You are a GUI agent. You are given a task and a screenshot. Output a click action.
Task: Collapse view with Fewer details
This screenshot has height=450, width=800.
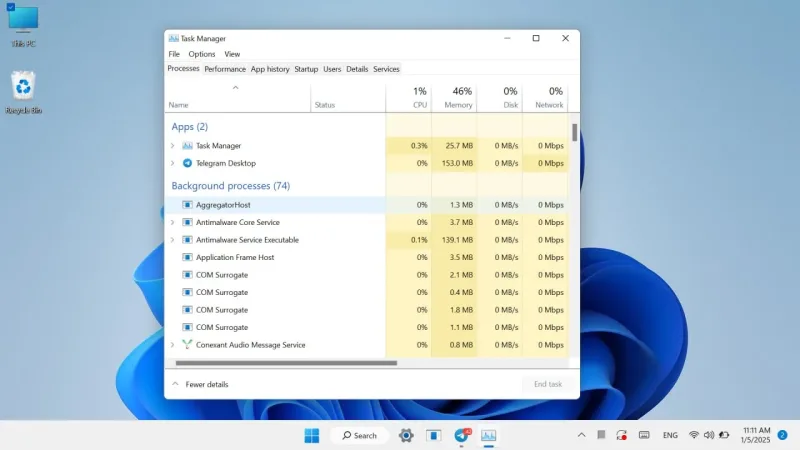200,384
